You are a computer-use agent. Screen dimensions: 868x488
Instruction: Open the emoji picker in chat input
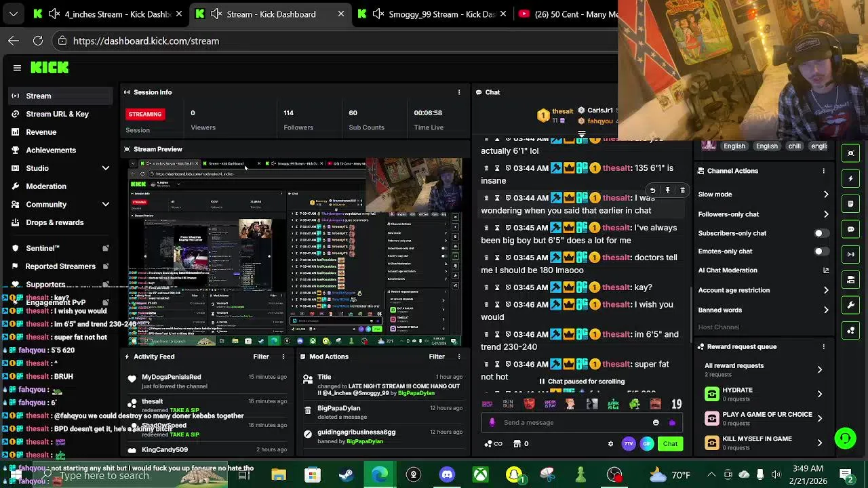click(656, 422)
